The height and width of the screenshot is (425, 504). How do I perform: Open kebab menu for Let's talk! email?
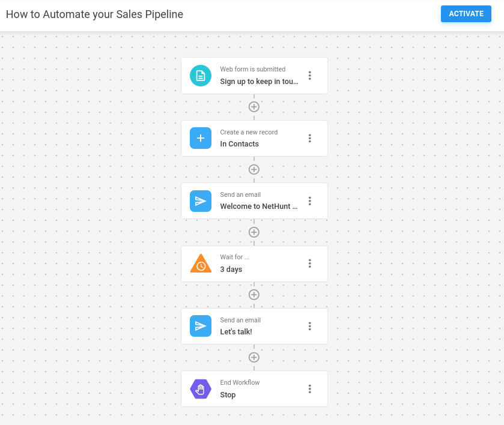point(310,326)
